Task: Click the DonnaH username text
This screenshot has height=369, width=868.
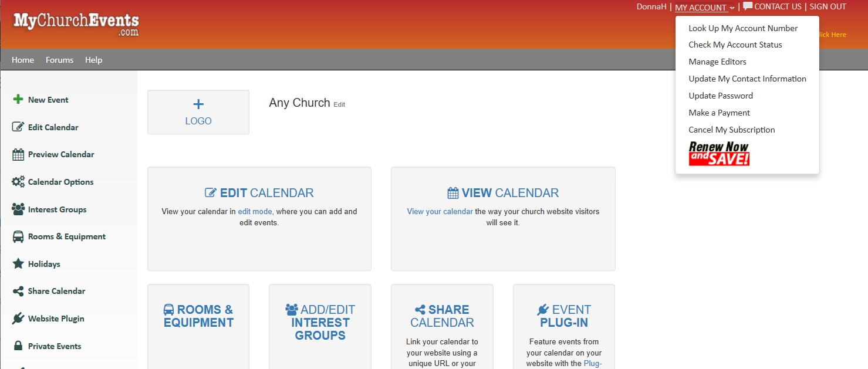Action: click(x=651, y=6)
